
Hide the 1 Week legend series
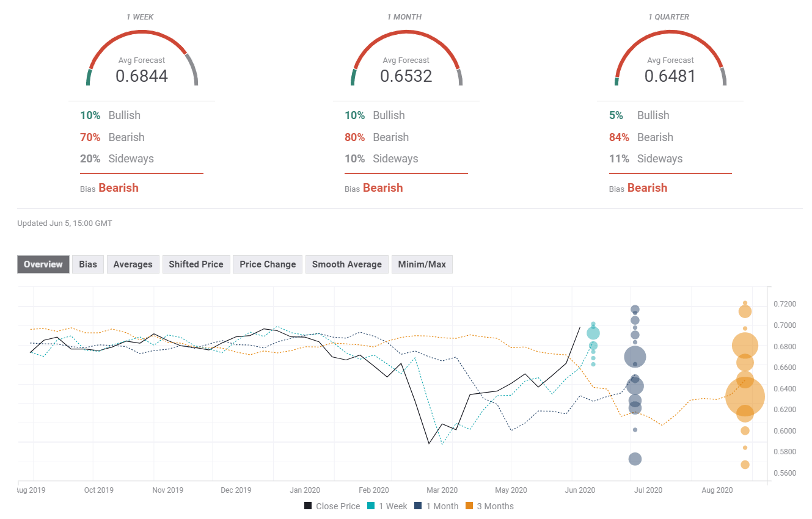(x=387, y=506)
